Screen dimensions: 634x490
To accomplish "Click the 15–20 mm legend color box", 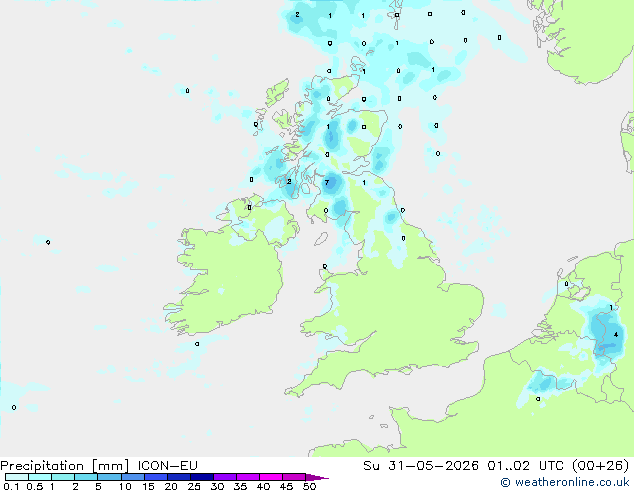I will 155,477.
